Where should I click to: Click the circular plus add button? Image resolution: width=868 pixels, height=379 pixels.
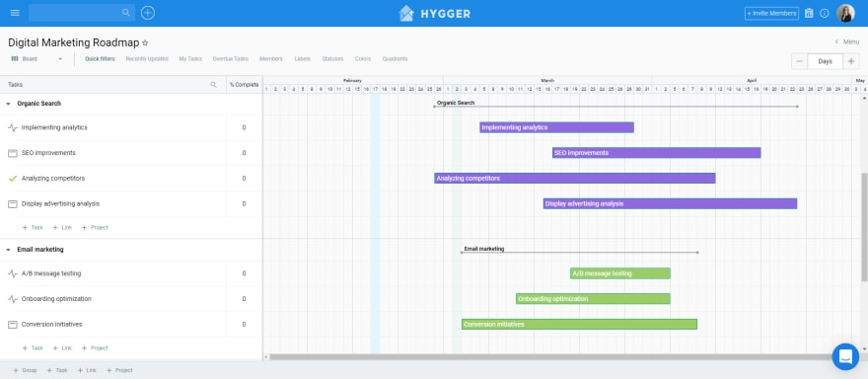(x=148, y=13)
